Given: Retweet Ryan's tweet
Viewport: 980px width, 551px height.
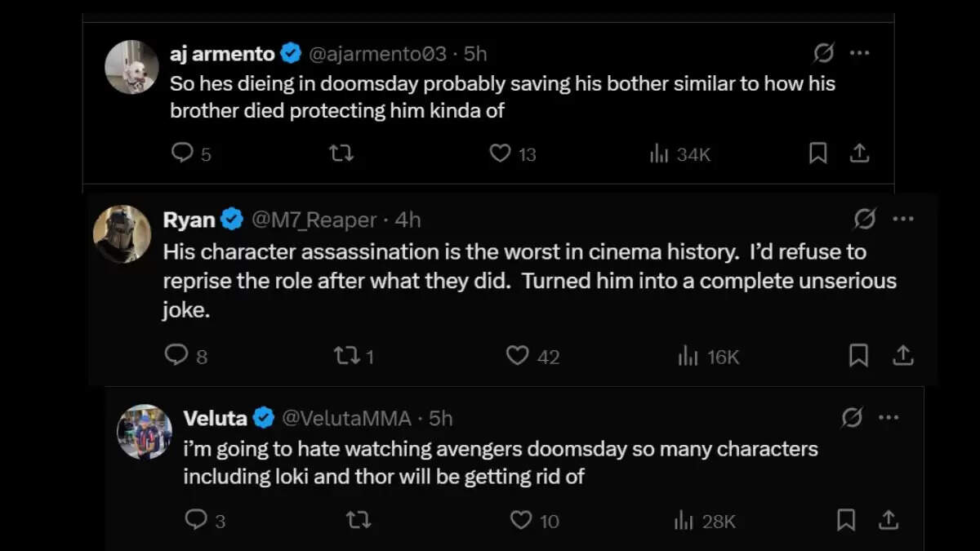Looking at the screenshot, I should tap(347, 355).
